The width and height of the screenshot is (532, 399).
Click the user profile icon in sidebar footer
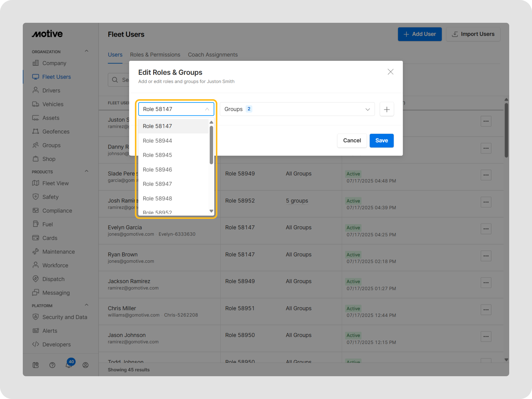pos(85,365)
